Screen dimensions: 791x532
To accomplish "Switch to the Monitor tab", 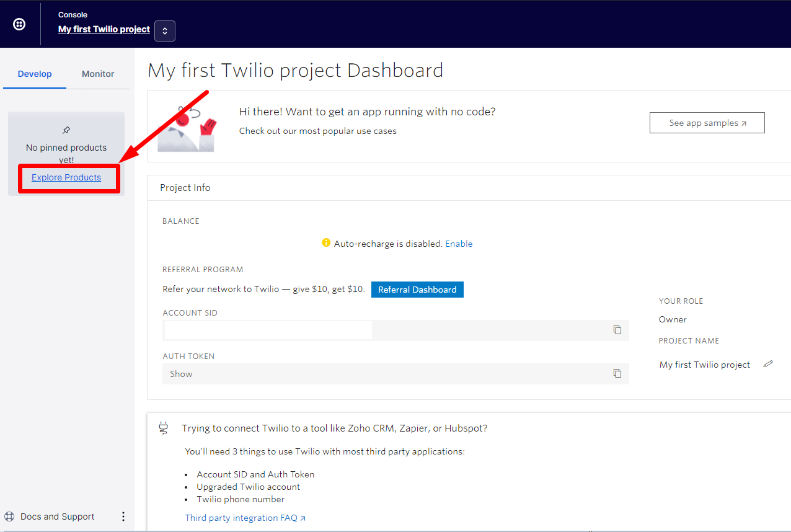I will click(x=98, y=74).
